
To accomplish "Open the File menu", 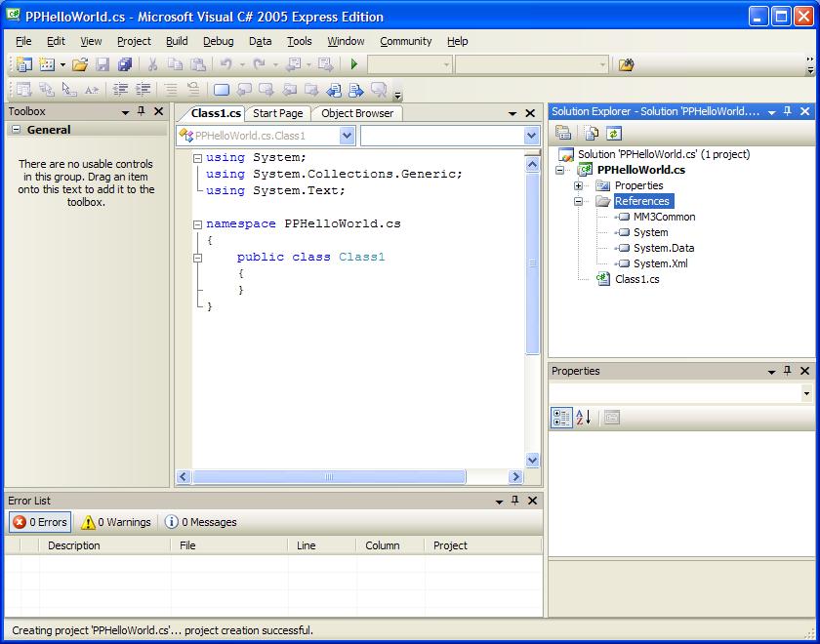I will [23, 41].
